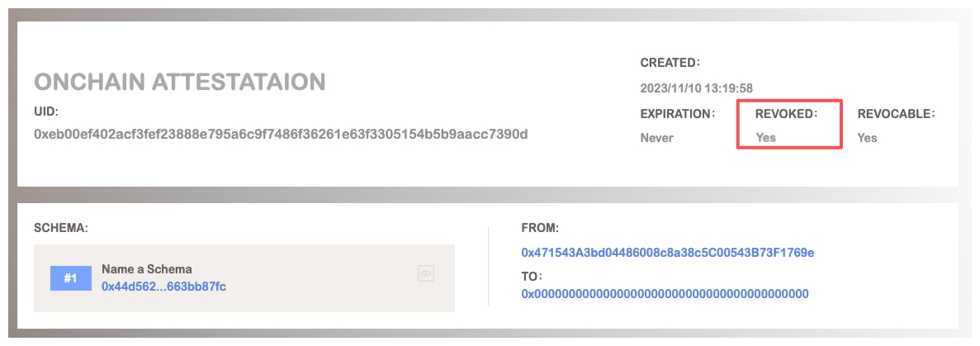
Task: Click the REVOKED "Yes" value
Action: coord(766,138)
